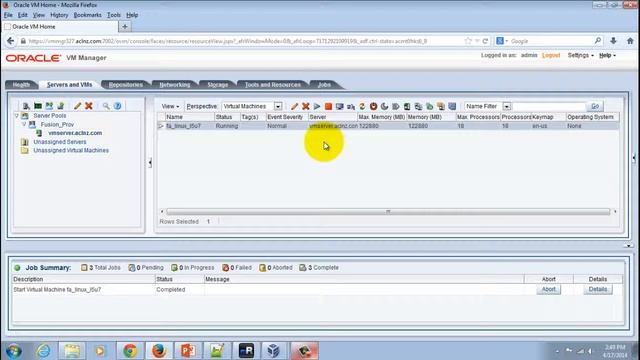Click the Create Server Pool icon
This screenshot has height=360, width=640.
(x=49, y=106)
